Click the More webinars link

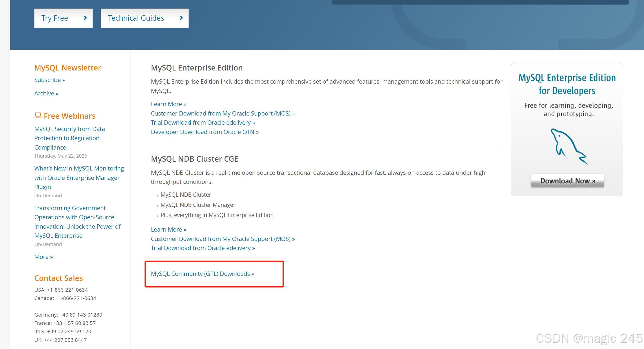tap(43, 257)
